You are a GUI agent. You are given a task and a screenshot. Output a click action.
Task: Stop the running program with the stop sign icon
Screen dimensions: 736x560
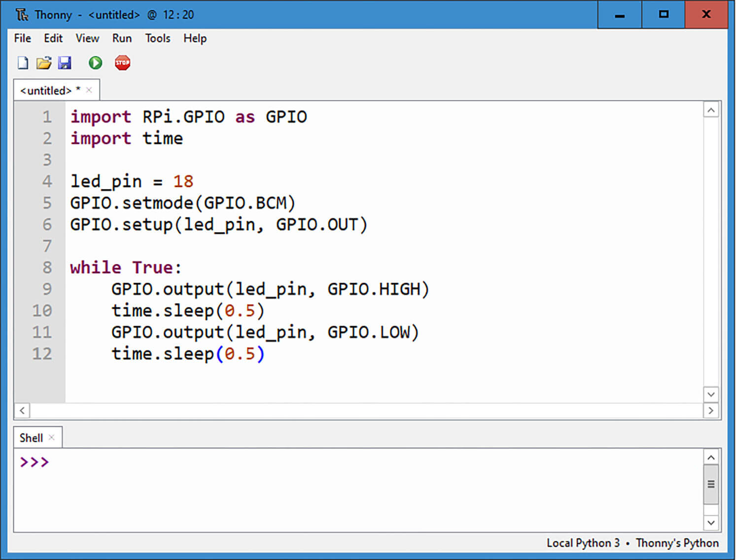[122, 63]
